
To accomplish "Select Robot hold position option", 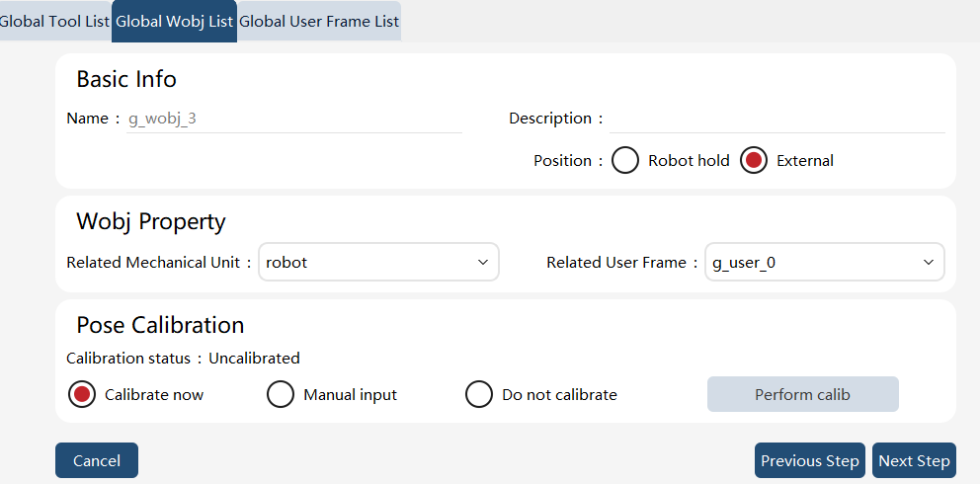I will point(625,160).
